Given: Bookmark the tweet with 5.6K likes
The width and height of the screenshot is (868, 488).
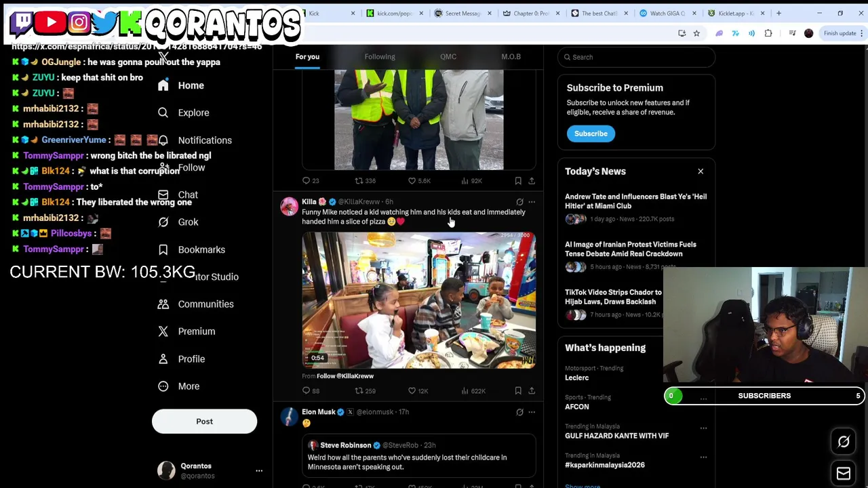Looking at the screenshot, I should pos(518,181).
